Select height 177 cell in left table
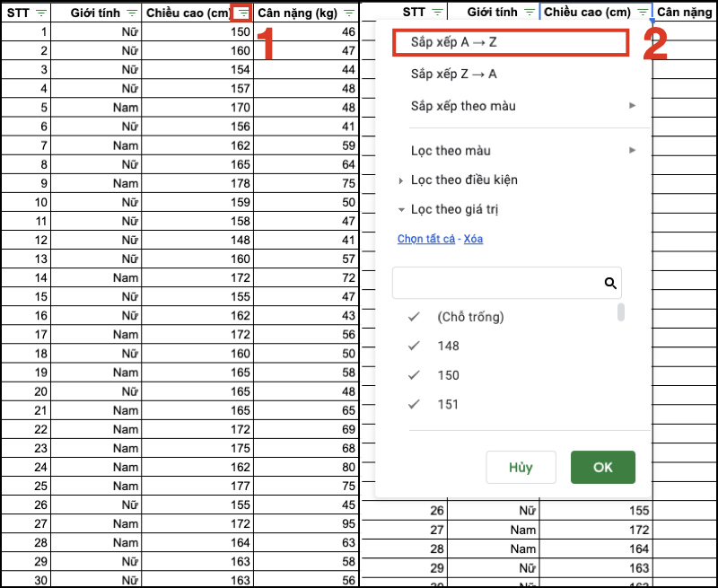 (x=197, y=486)
